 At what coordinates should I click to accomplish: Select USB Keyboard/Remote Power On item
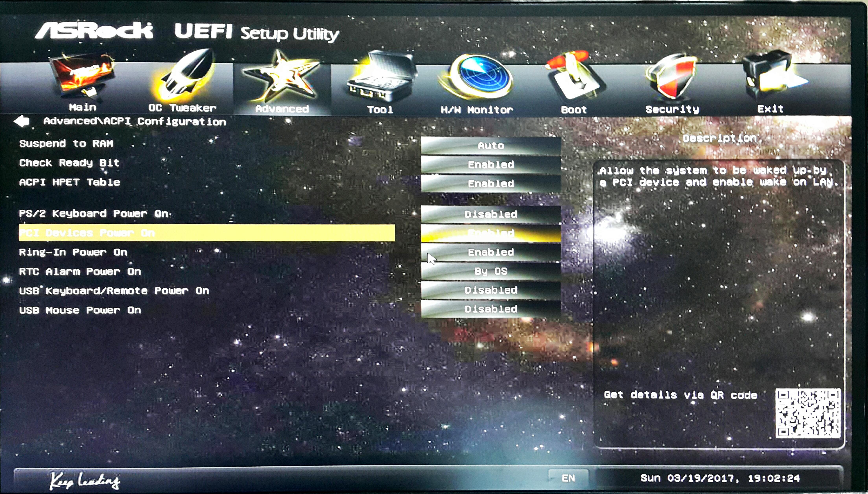tap(114, 291)
